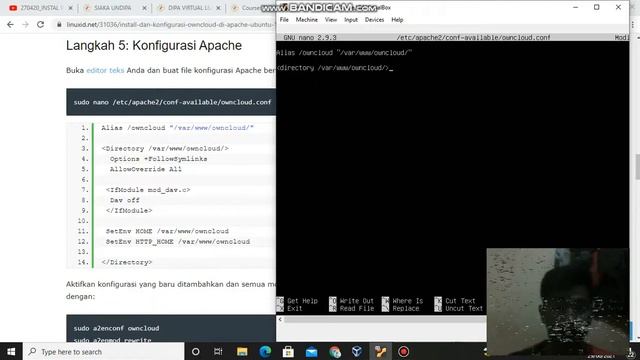Click nano 'Exit' shortcut
640x360 pixels.
point(290,309)
